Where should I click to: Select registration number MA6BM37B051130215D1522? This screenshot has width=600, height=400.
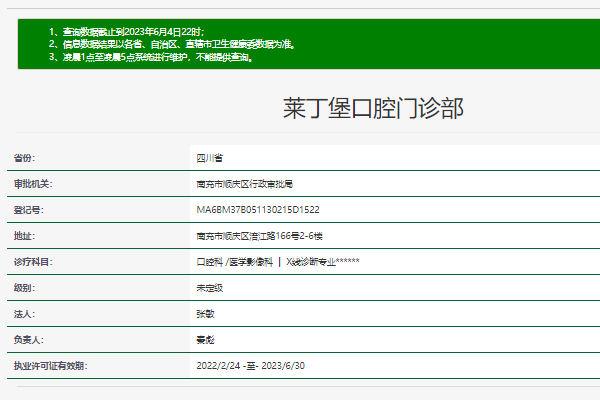pos(258,210)
